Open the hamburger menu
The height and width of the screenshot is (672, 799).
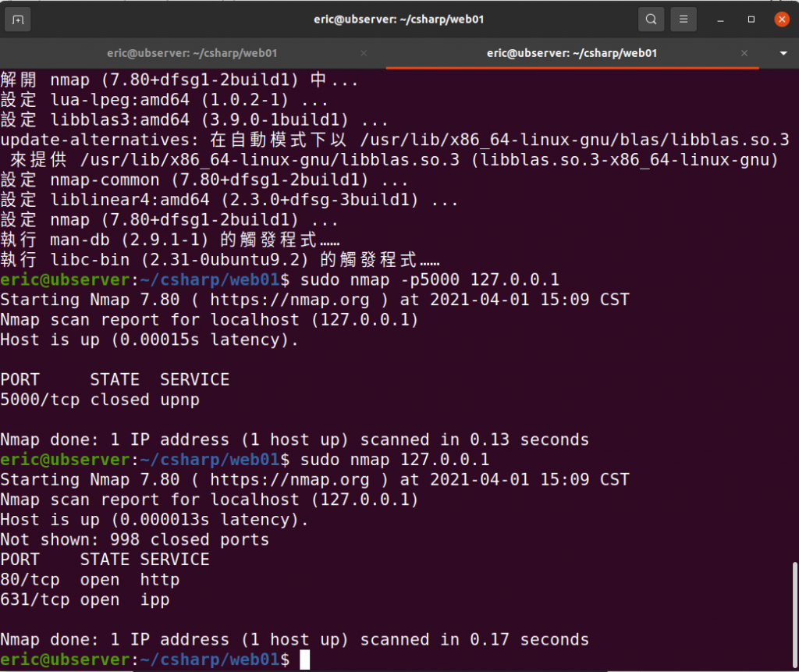(684, 20)
